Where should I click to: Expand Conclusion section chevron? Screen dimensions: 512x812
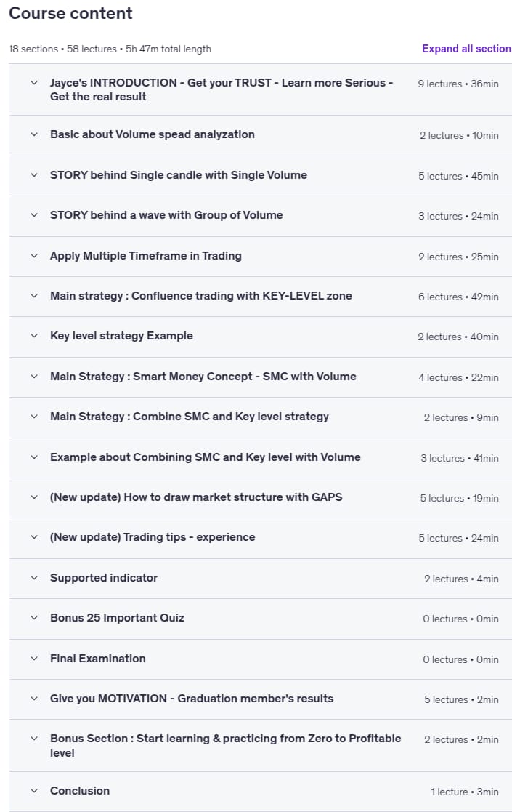34,791
